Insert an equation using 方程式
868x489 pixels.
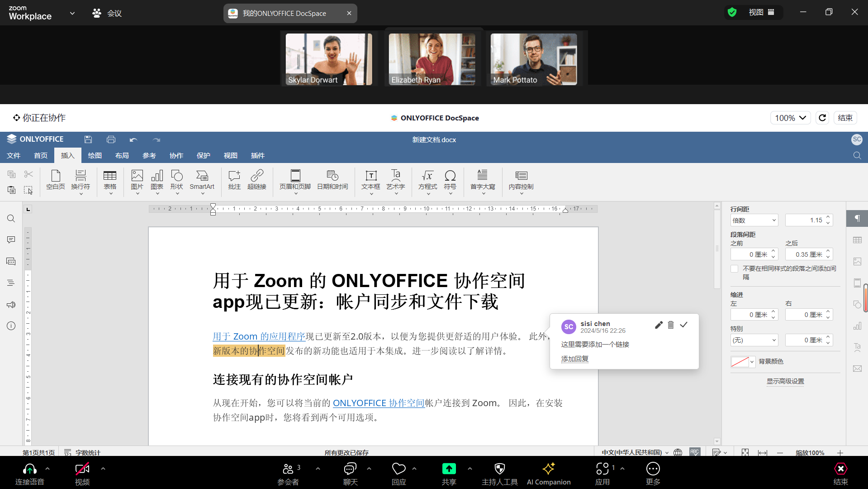tap(427, 181)
